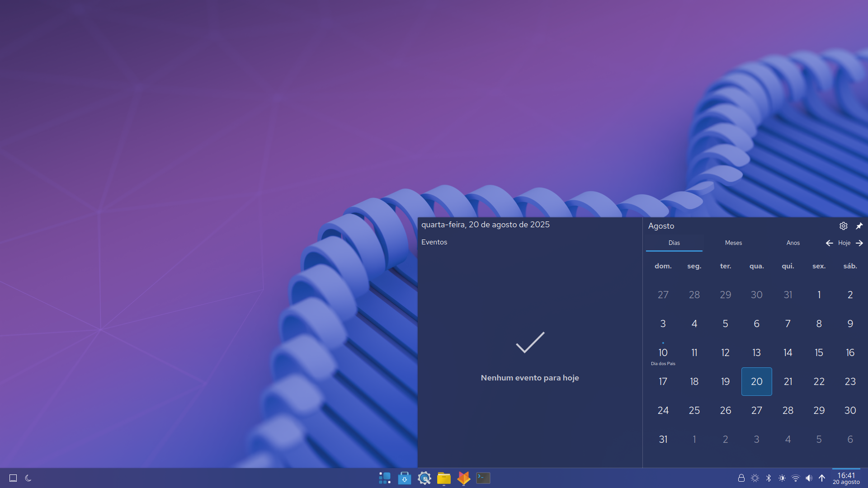This screenshot has width=868, height=488.
Task: Toggle Night Light with the moon icon
Action: point(28,478)
